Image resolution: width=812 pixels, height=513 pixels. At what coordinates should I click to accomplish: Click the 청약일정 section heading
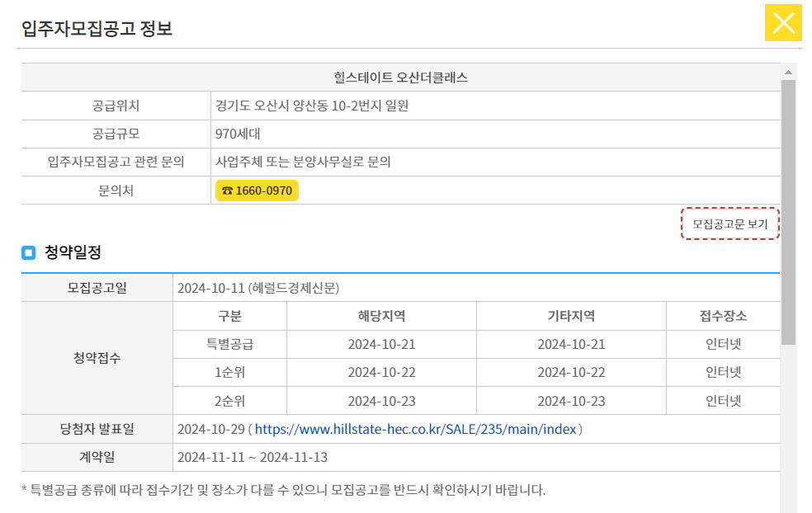[x=73, y=252]
